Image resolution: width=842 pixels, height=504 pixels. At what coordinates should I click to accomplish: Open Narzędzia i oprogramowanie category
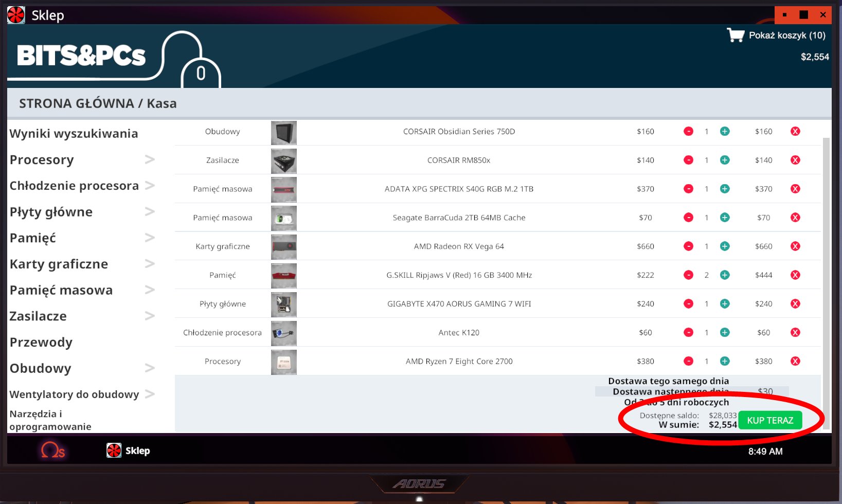50,420
